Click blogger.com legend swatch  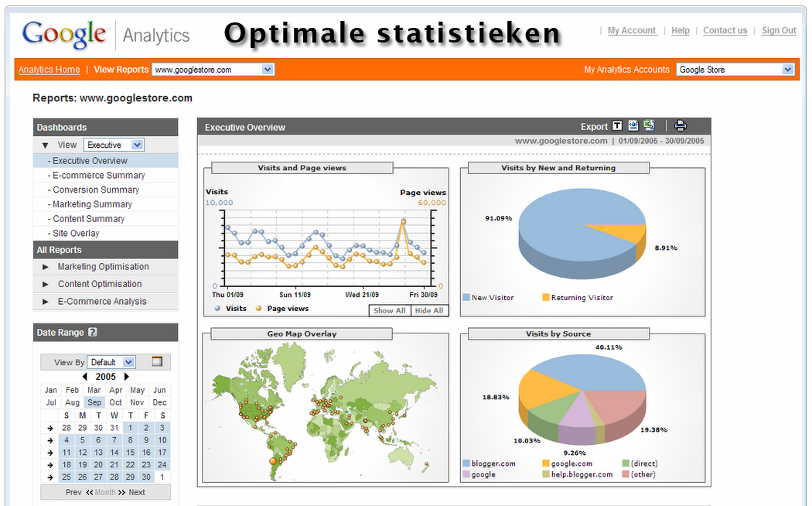pyautogui.click(x=466, y=463)
